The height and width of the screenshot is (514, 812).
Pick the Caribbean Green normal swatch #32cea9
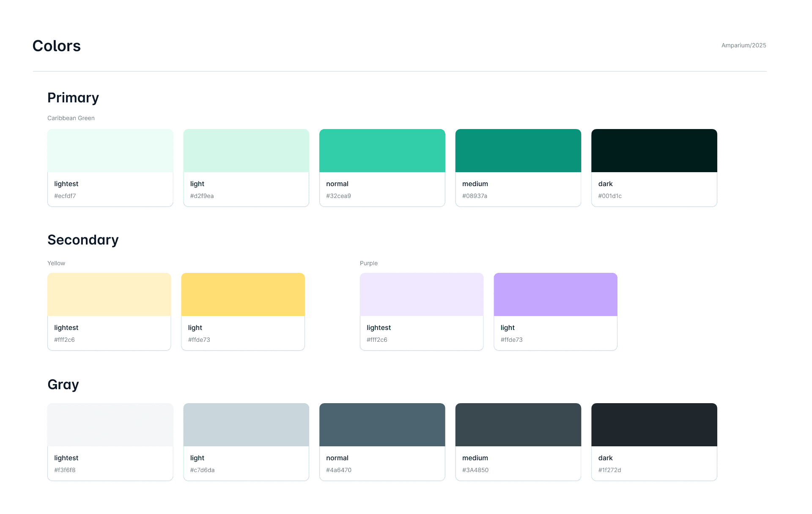tap(382, 151)
